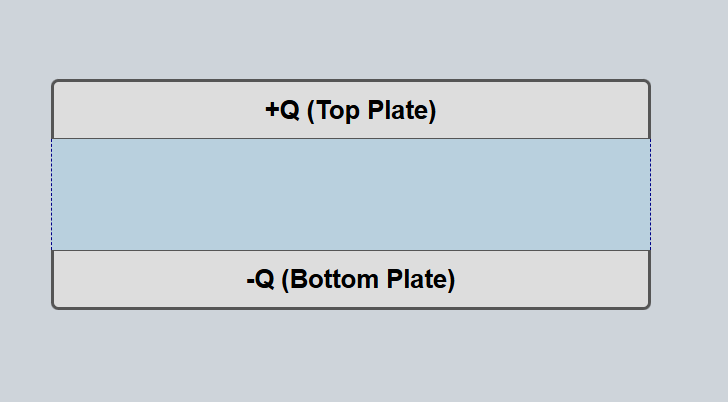The width and height of the screenshot is (728, 402).
Task: Click the rounded top-left corner of top plate
Action: (55, 83)
